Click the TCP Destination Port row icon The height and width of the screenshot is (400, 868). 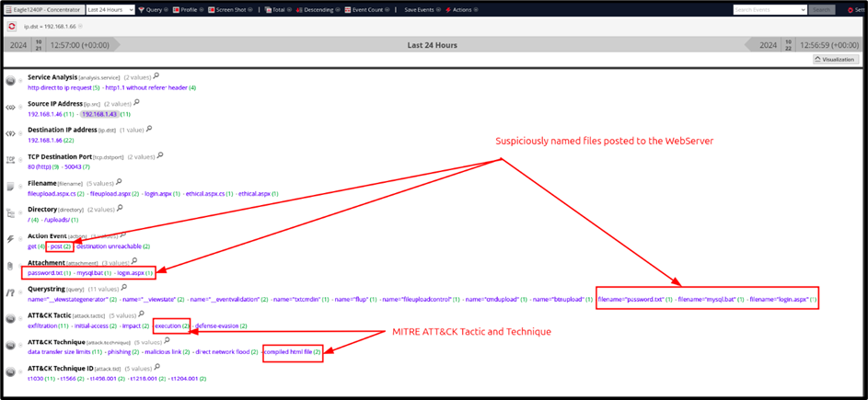point(10,161)
